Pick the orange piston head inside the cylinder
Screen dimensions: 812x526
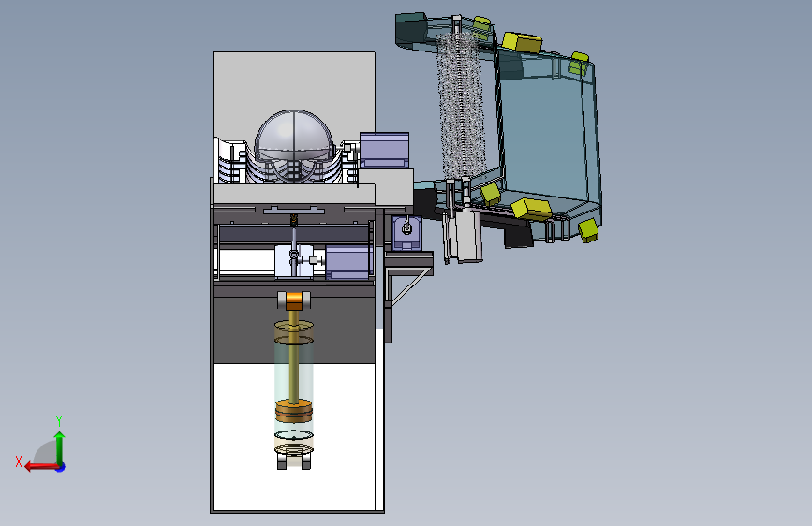[294, 410]
